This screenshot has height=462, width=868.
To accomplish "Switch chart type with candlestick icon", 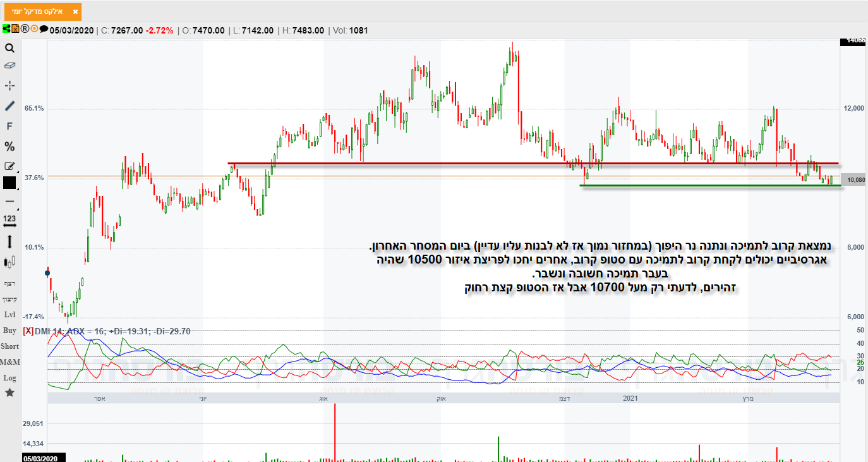I will click(x=9, y=262).
